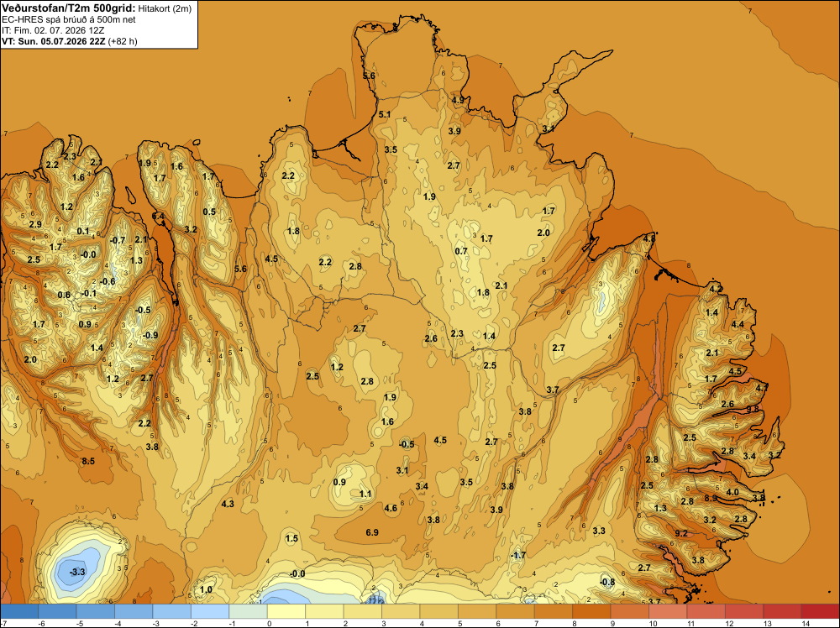Screen dimensions: 840x628
Task: Click the "6.9" temperature value
Action: pyautogui.click(x=372, y=532)
